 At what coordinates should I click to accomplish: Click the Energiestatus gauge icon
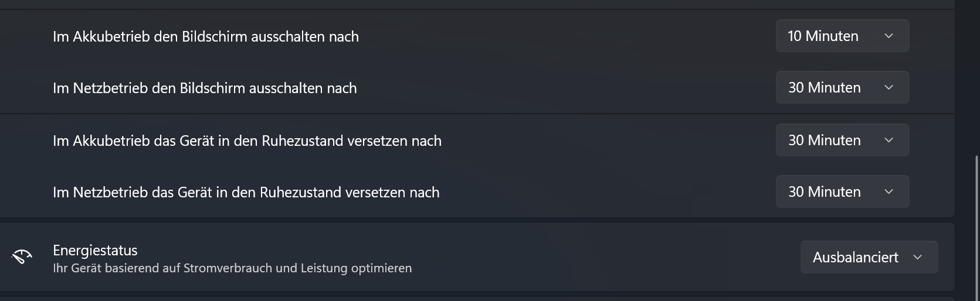22,256
